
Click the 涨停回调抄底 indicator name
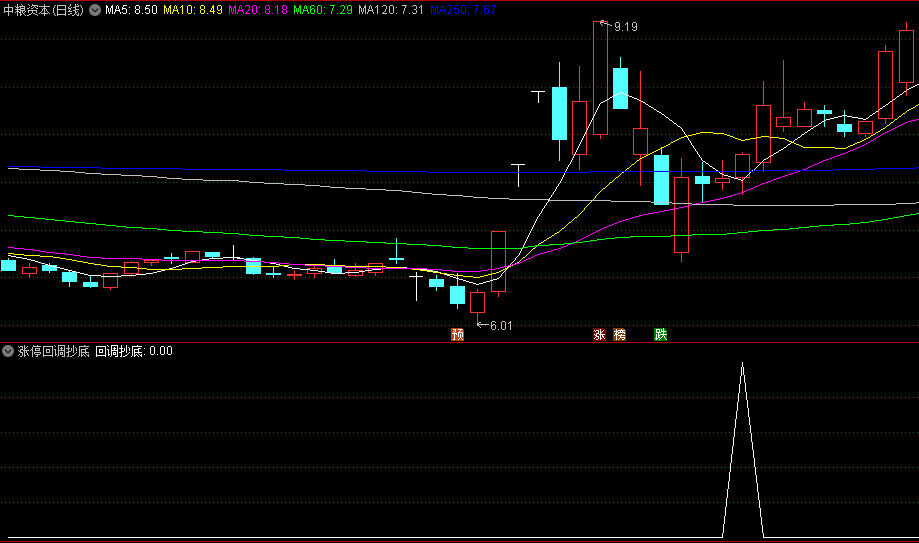(53, 351)
